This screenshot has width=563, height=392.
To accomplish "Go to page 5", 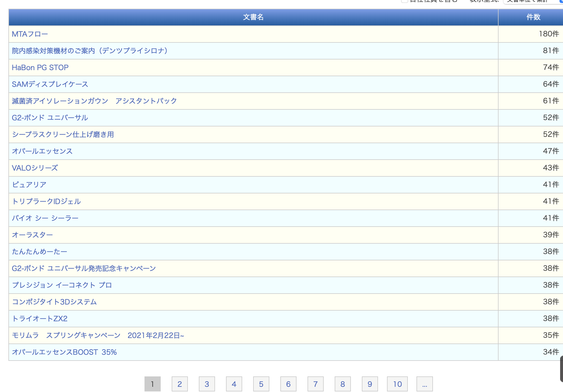I will click(x=261, y=384).
